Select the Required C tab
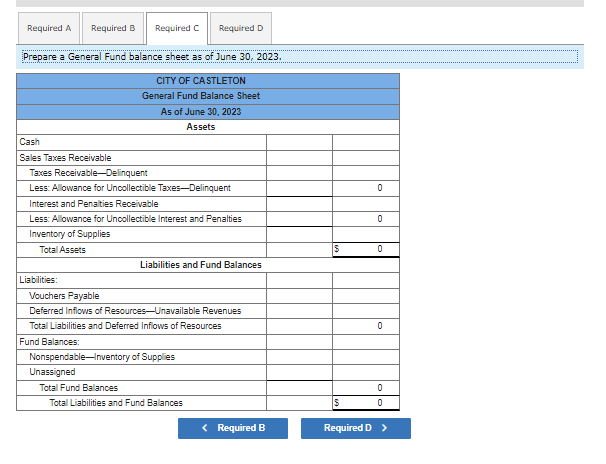This screenshot has height=464, width=606. pyautogui.click(x=177, y=28)
